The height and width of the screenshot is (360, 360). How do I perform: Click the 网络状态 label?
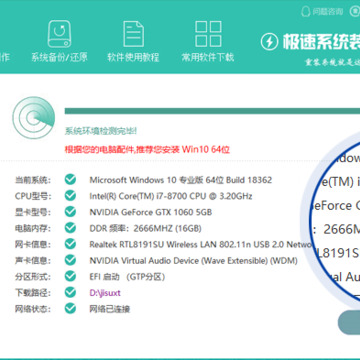[33, 309]
